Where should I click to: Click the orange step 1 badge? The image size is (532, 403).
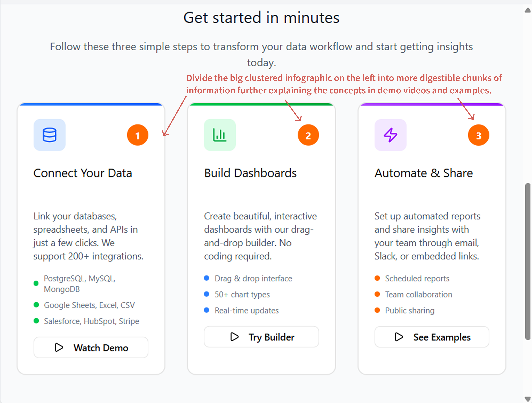tap(138, 135)
